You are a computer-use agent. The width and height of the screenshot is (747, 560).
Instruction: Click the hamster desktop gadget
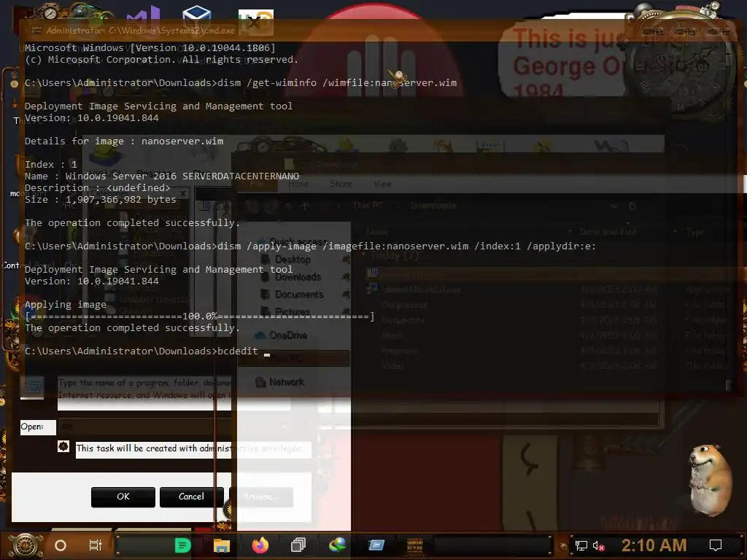[711, 480]
